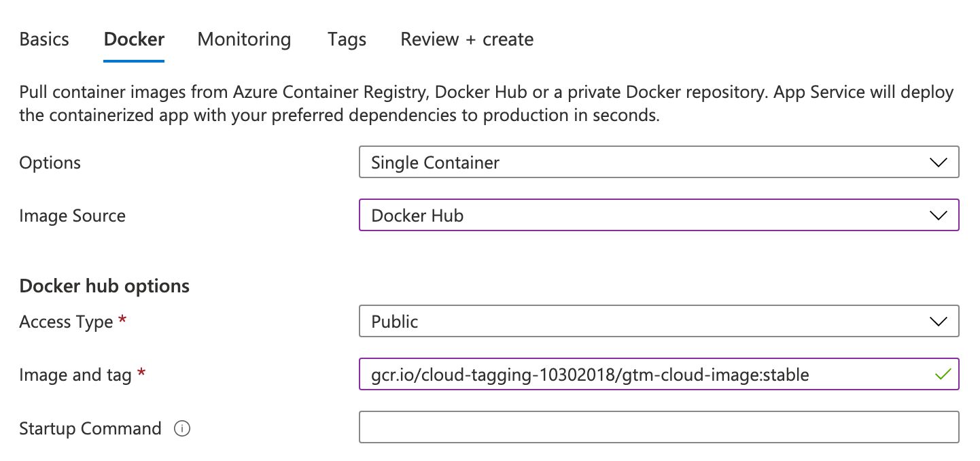
Task: Open the Single Container options dropdown
Action: coord(659,163)
